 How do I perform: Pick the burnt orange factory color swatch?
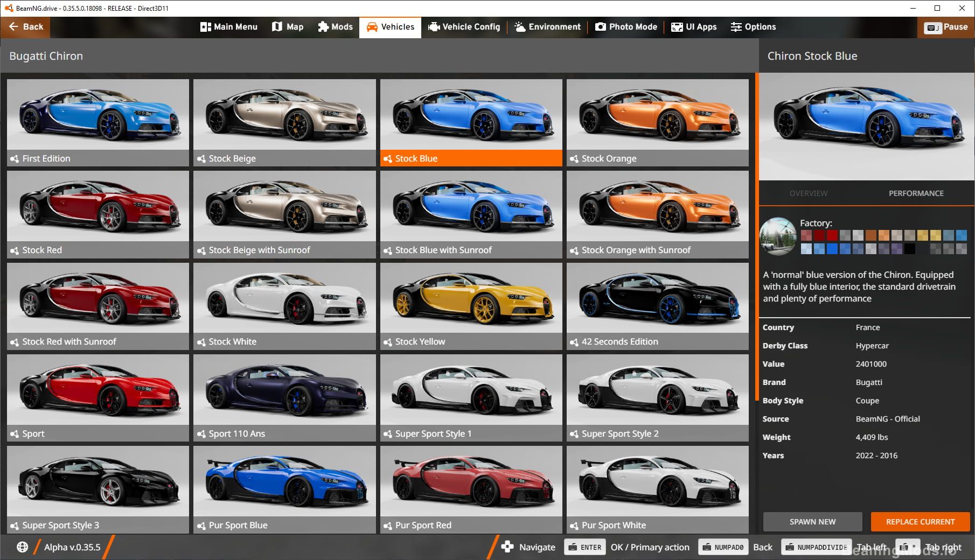pos(871,235)
